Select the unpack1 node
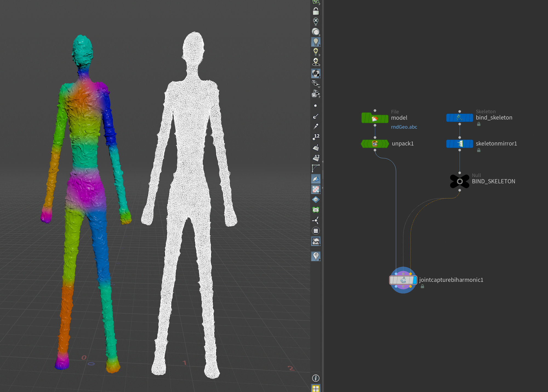This screenshot has width=548, height=392. point(375,144)
